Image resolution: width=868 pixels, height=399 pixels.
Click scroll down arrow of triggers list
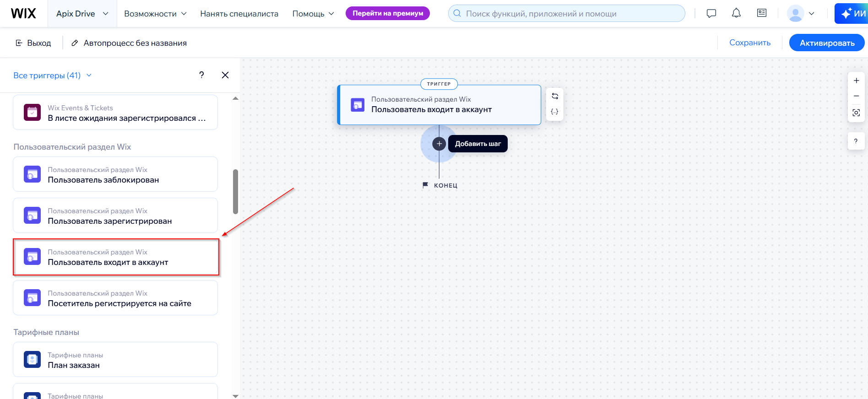pyautogui.click(x=235, y=396)
